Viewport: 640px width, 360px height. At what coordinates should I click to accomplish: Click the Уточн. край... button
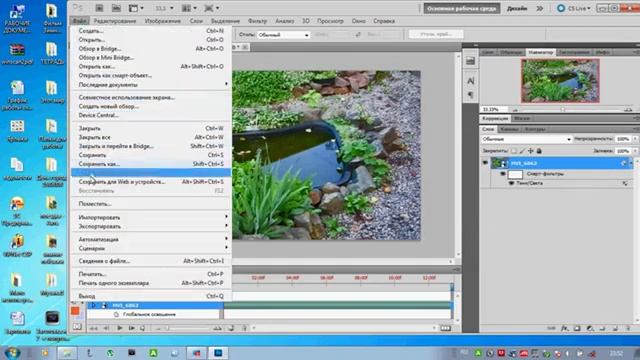pyautogui.click(x=436, y=34)
